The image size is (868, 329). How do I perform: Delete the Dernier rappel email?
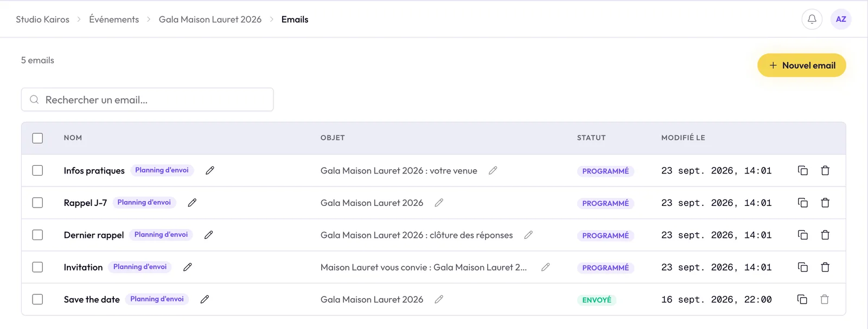pyautogui.click(x=825, y=235)
